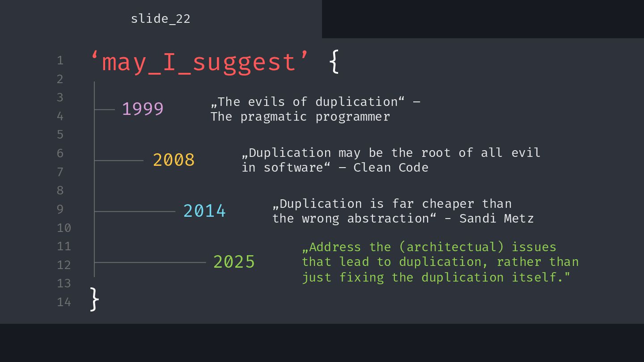Click the vertical timeline line

94,179
